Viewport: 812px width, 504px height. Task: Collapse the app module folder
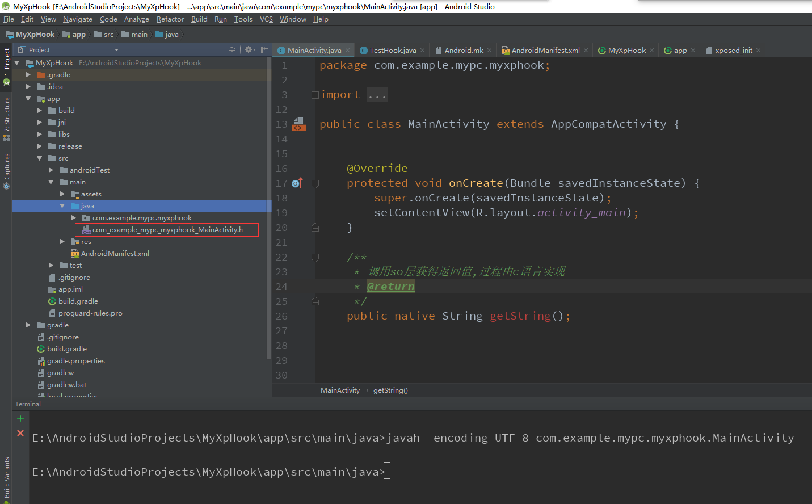pos(28,99)
